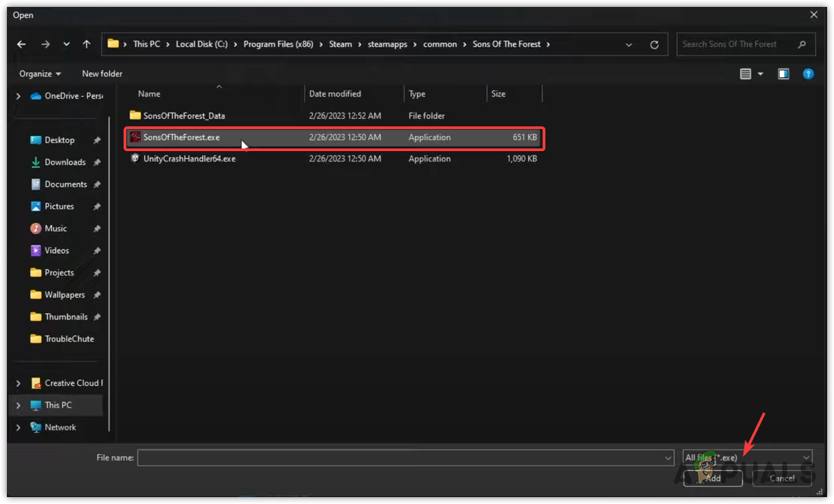The image size is (834, 504).
Task: Open the SonsOfTheForest_Data folder
Action: [184, 116]
